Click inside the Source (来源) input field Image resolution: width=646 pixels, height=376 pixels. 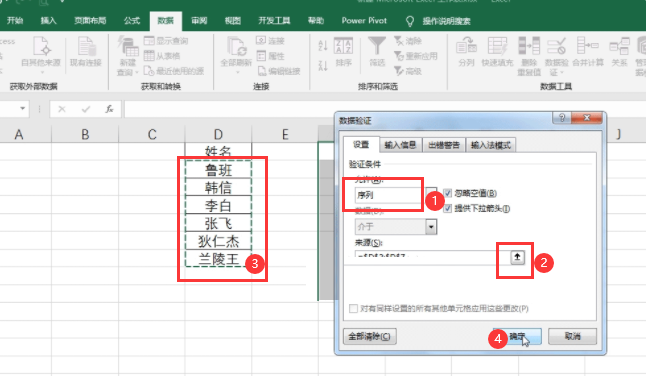431,257
